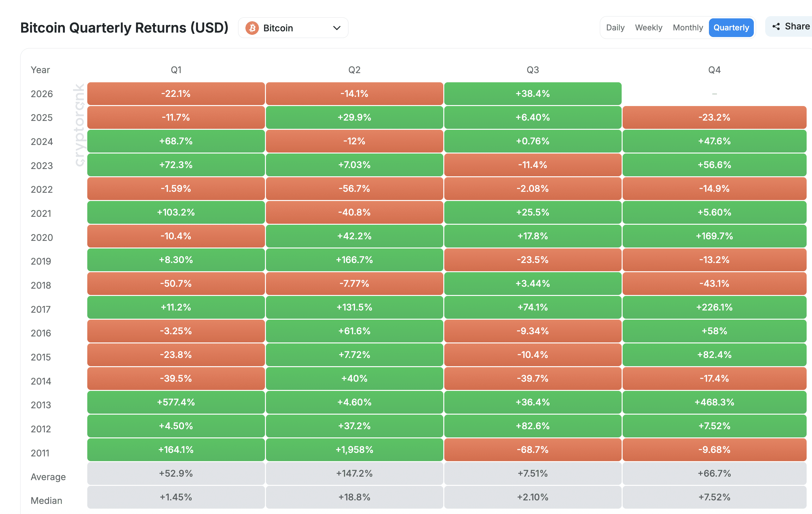Viewport: 812px width, 514px height.
Task: Click the 2020 year row label
Action: pos(42,238)
